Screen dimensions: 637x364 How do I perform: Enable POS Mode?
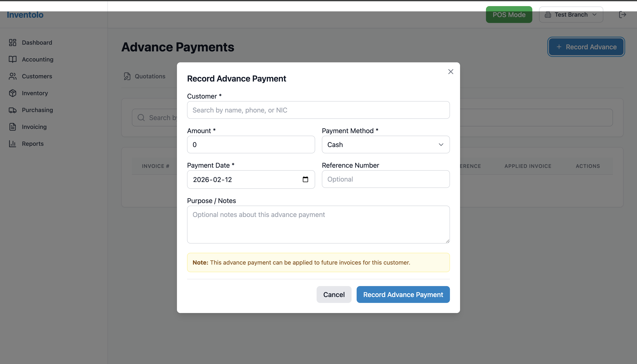(509, 15)
